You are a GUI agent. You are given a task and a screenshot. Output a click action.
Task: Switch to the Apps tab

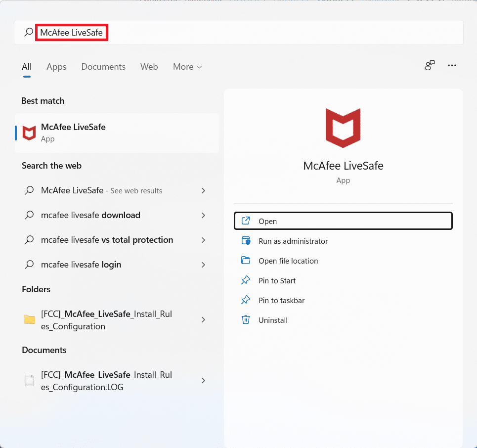(x=56, y=67)
